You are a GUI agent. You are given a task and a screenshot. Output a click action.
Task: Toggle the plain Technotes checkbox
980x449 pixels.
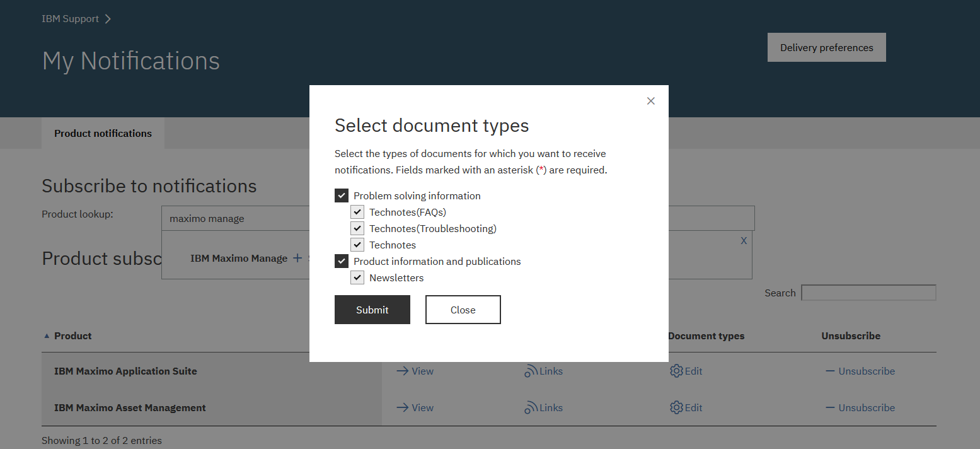click(x=357, y=245)
